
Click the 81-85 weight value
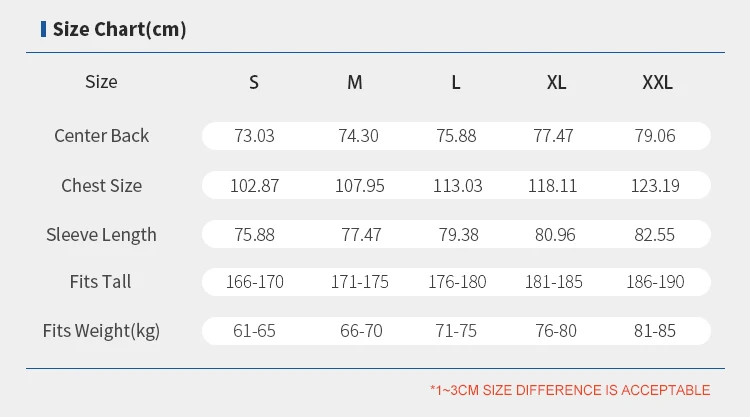point(657,331)
